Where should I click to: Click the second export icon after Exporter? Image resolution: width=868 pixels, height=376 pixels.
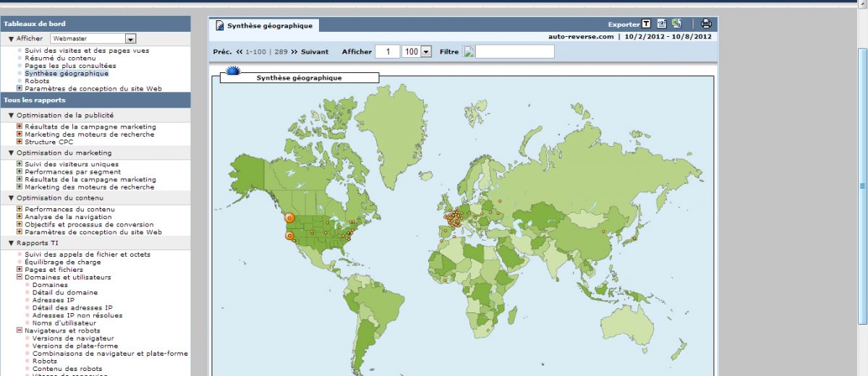pyautogui.click(x=662, y=24)
